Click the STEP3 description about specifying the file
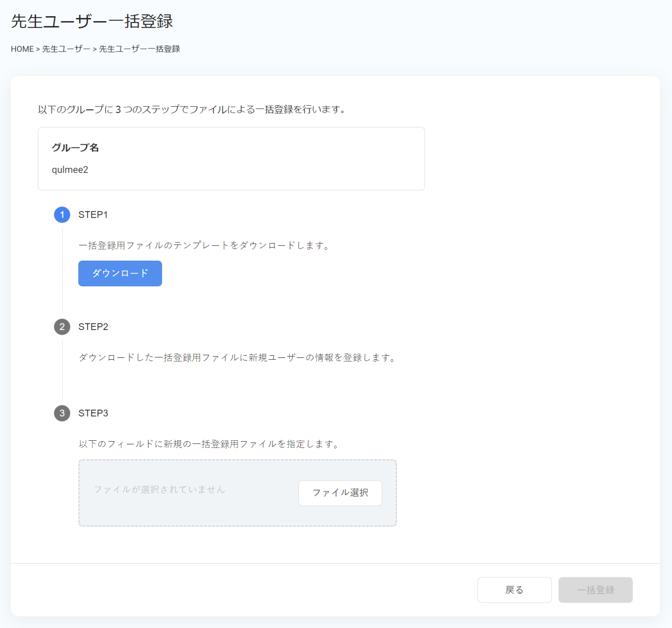Viewport: 672px width, 628px height. 210,444
